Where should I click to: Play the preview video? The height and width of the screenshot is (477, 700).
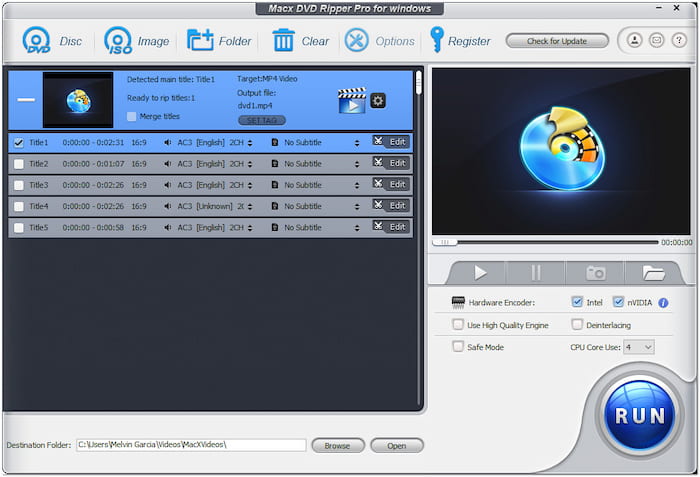480,272
